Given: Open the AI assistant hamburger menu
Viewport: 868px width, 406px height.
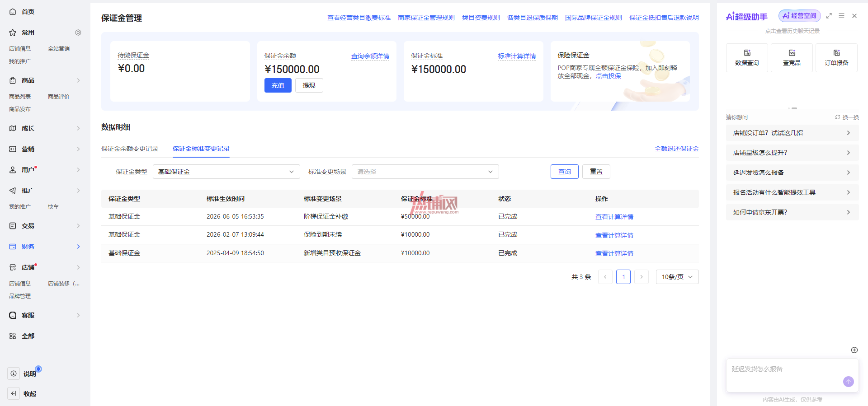Looking at the screenshot, I should point(841,16).
